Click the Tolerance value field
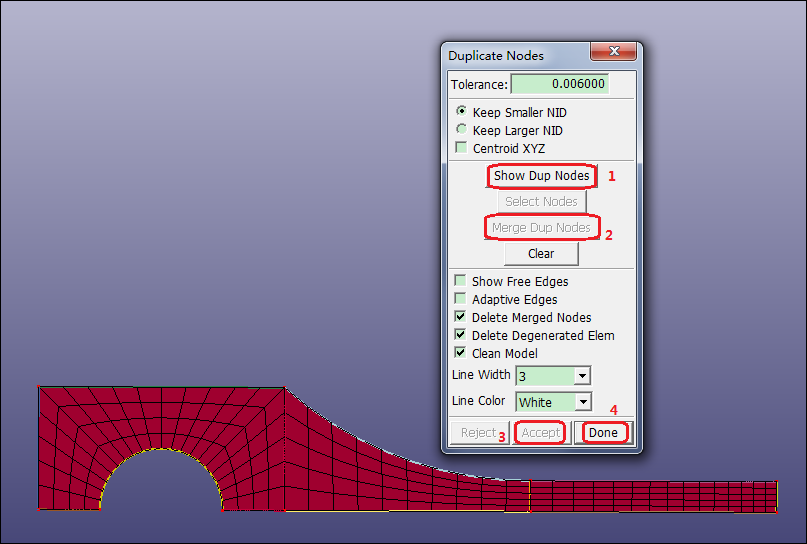This screenshot has width=807, height=544. (x=560, y=84)
